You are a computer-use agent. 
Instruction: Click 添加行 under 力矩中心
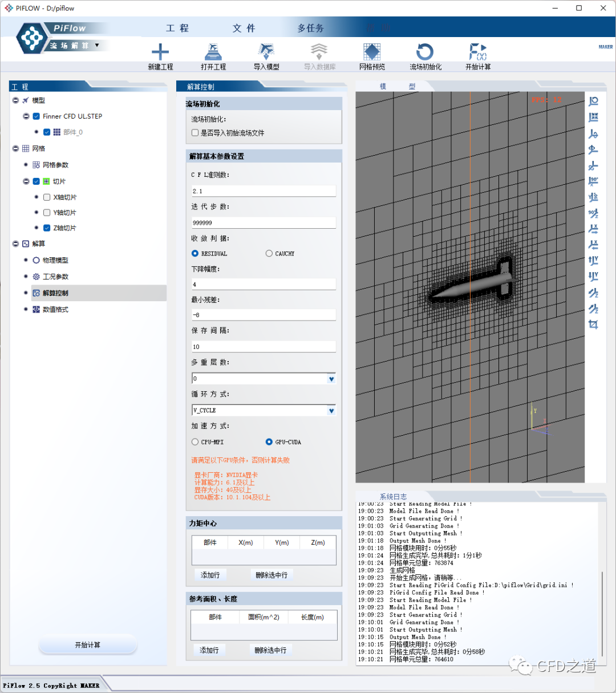coord(210,575)
